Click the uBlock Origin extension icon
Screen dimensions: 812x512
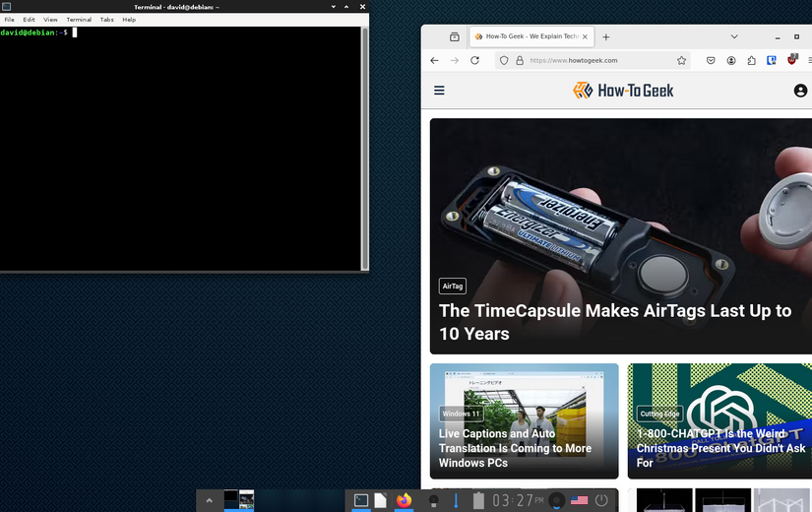[x=791, y=59]
